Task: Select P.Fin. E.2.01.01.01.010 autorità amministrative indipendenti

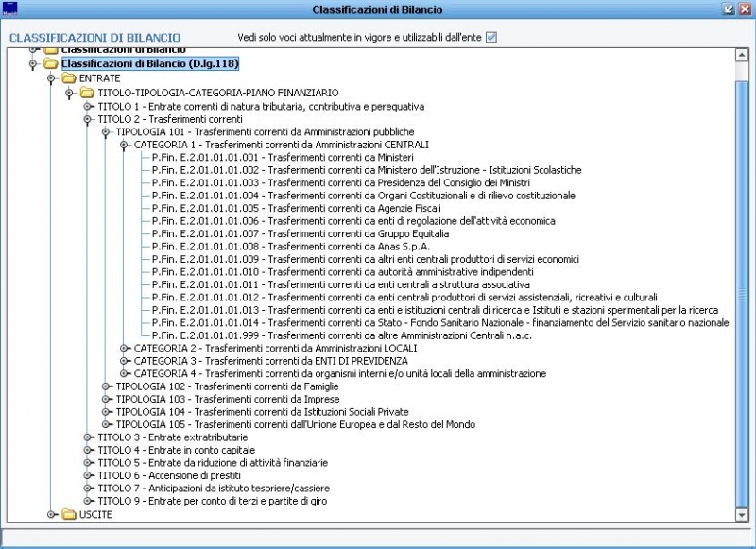Action: 343,272
